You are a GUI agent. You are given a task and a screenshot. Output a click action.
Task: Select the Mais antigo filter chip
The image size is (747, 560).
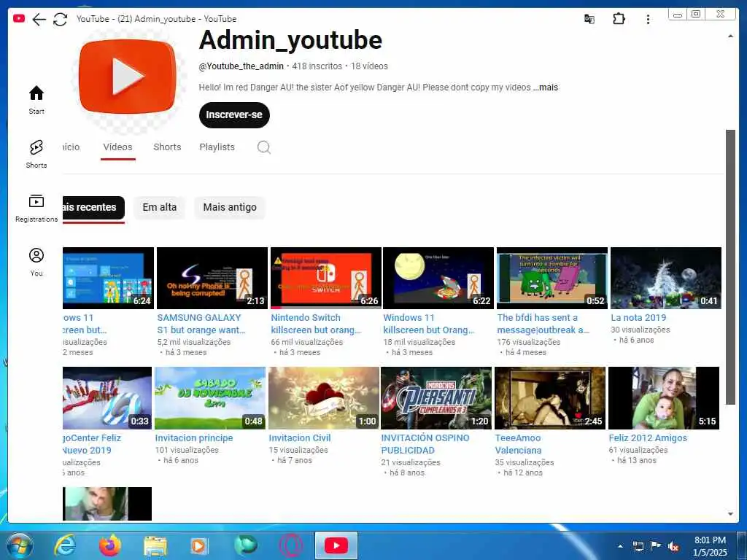tap(230, 208)
